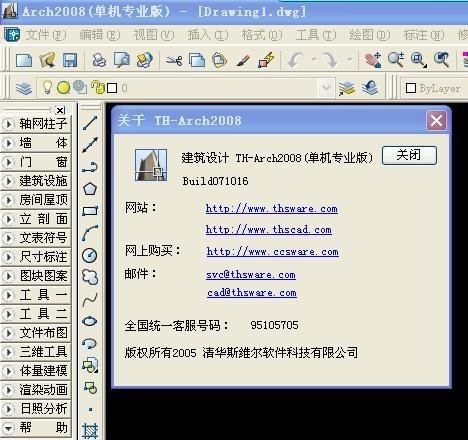Cut selection with the scissors icon

pos(174,61)
